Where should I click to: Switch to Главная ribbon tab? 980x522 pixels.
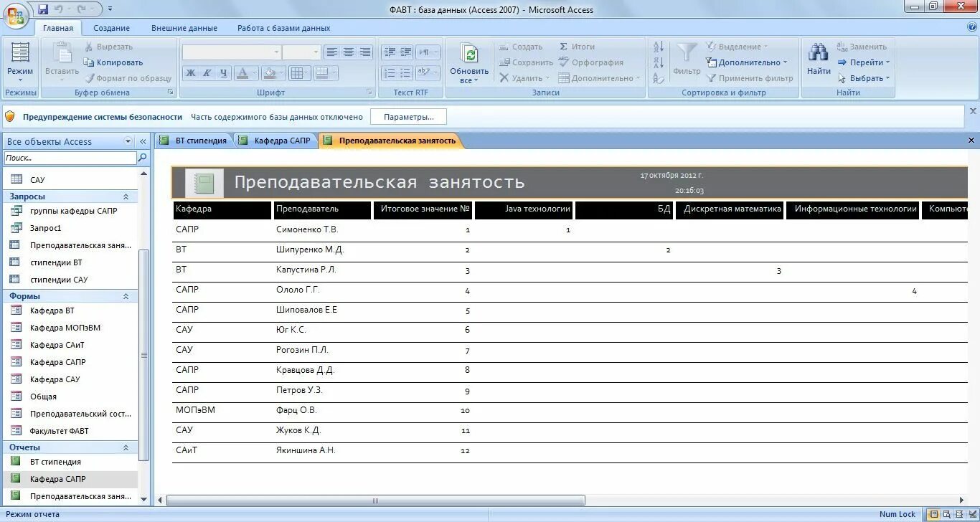coord(57,28)
